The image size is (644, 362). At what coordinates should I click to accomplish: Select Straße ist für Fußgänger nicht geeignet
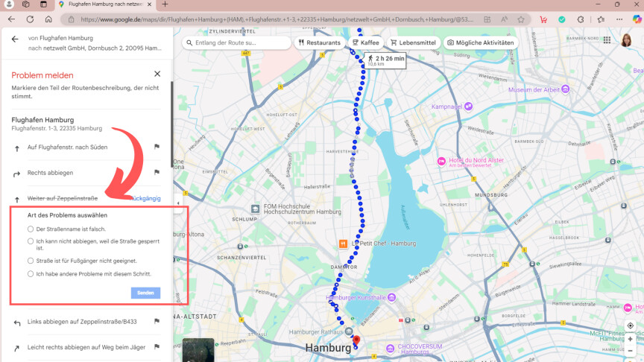point(31,261)
